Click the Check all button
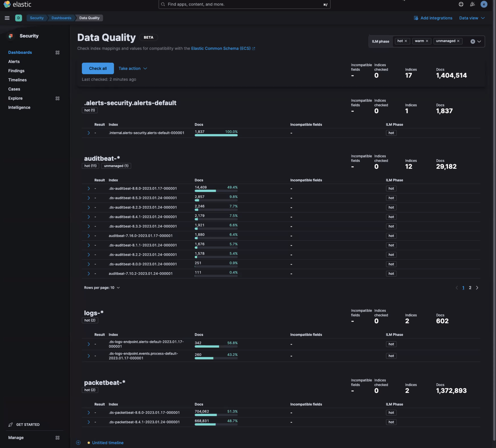Viewport: 496px width, 448px height. tap(98, 69)
